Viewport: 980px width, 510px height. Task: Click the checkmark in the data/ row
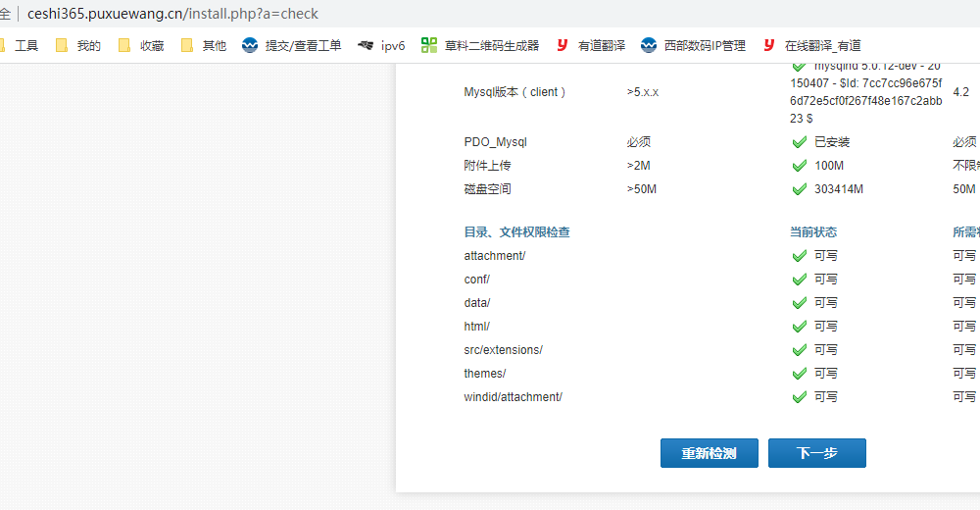point(800,303)
